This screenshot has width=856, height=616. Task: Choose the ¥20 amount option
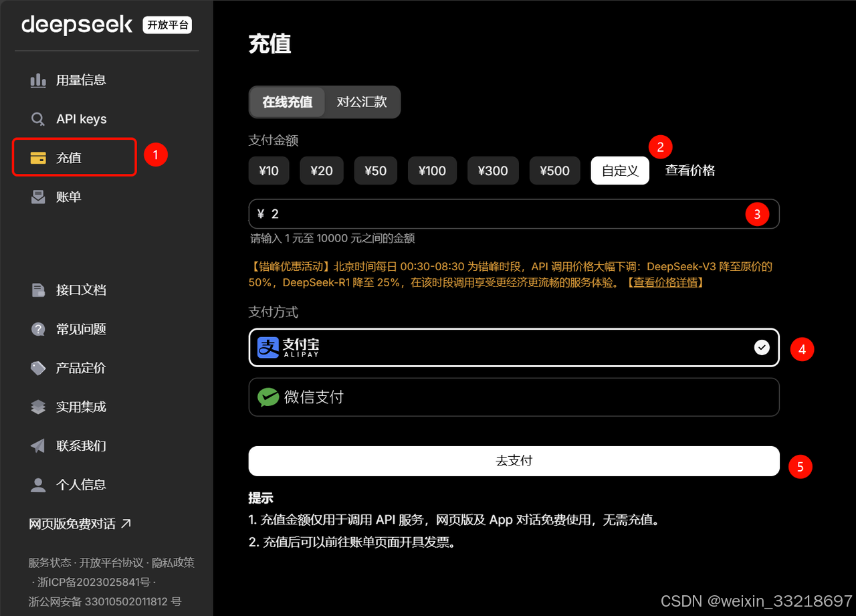322,171
